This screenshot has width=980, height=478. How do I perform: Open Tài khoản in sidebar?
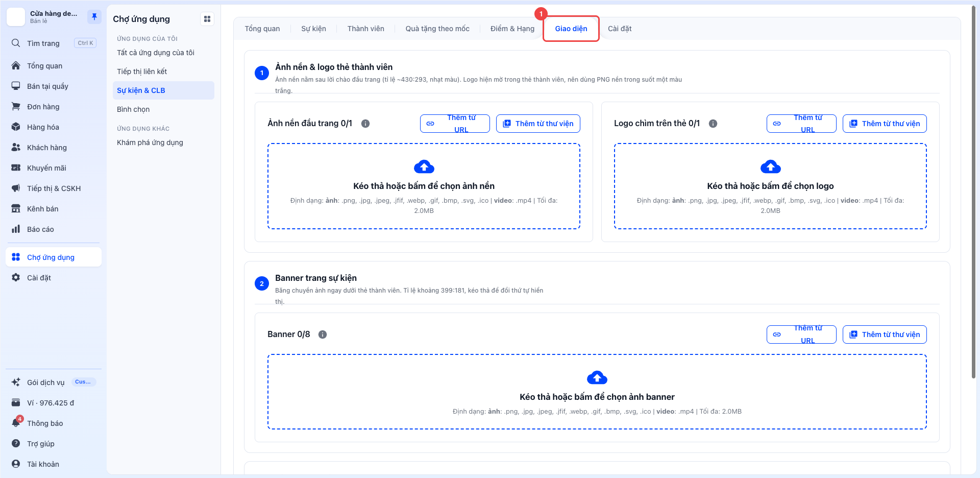click(x=54, y=464)
